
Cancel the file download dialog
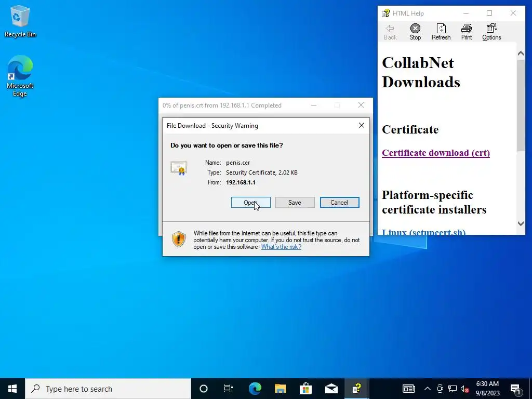(x=339, y=203)
